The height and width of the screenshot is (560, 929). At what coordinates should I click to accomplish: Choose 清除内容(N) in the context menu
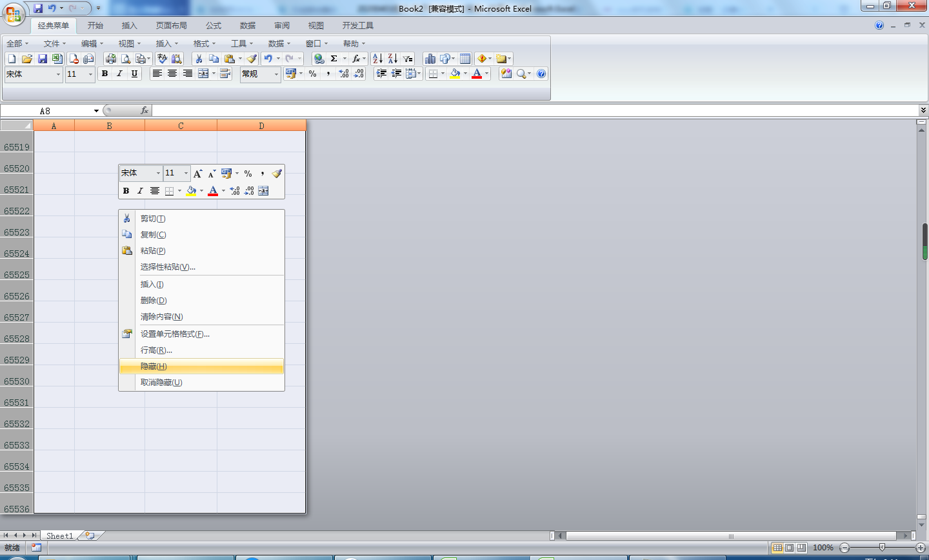point(201,317)
